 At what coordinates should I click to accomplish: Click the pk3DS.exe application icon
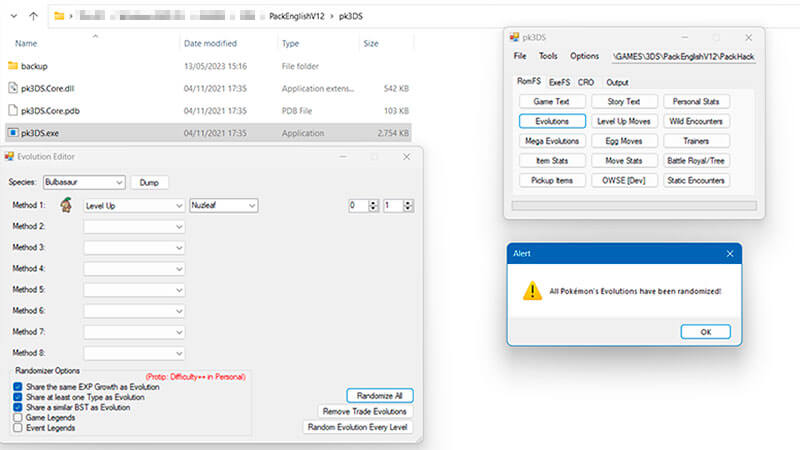pos(13,131)
